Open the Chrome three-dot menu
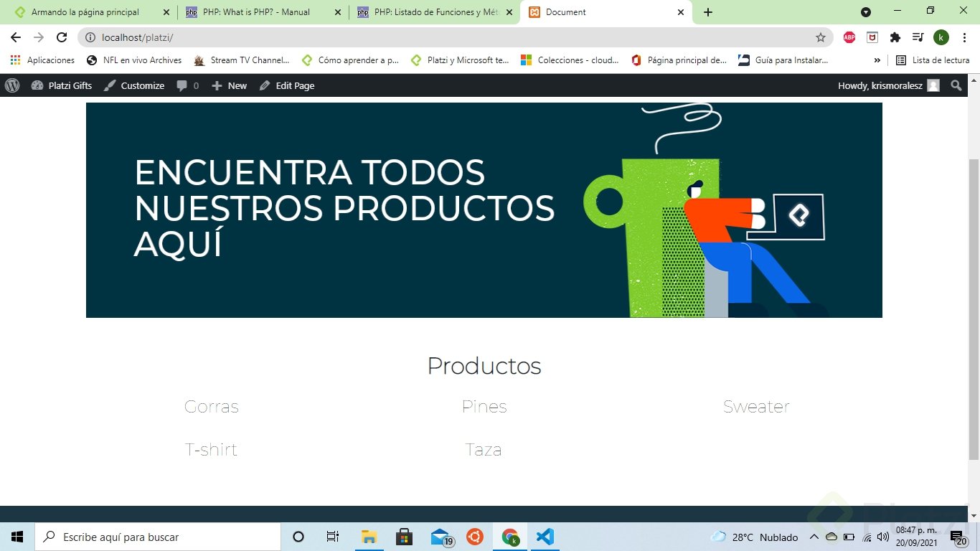Screen dimensions: 980x551 (964, 37)
